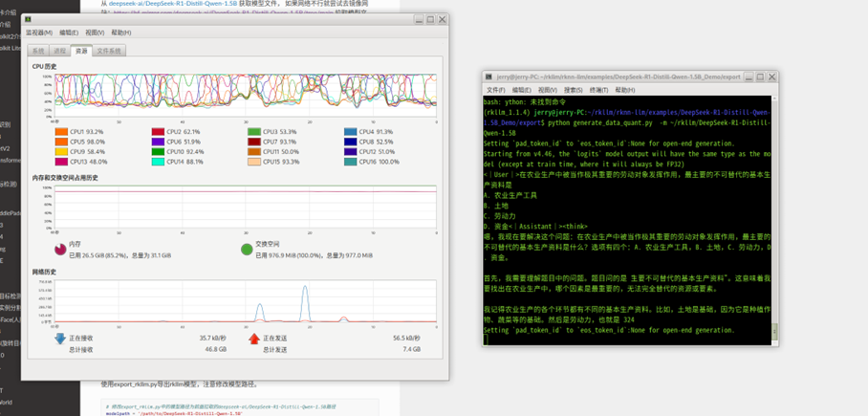Image resolution: width=868 pixels, height=416 pixels.
Task: Click the CPU7 color swatch
Action: click(x=254, y=142)
